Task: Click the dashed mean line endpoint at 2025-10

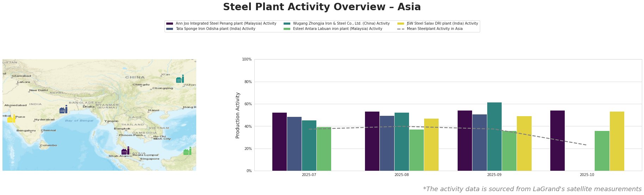Action: (x=587, y=145)
